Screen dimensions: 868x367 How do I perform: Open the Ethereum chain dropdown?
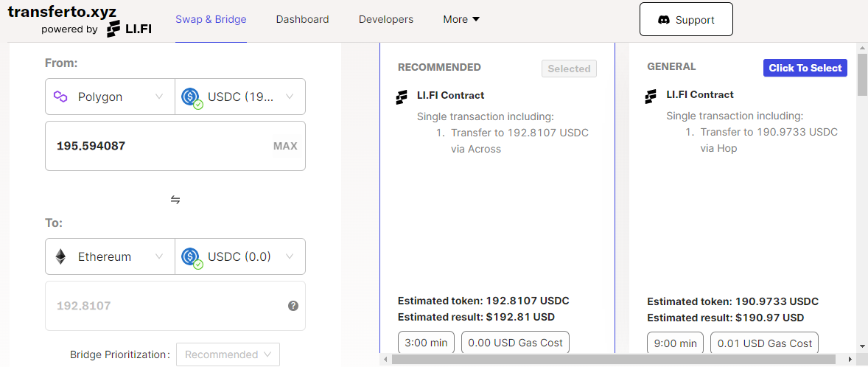coord(111,256)
